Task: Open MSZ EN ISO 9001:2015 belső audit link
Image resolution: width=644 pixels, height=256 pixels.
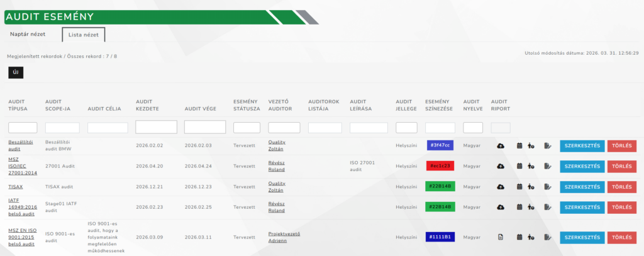Action: (23, 237)
